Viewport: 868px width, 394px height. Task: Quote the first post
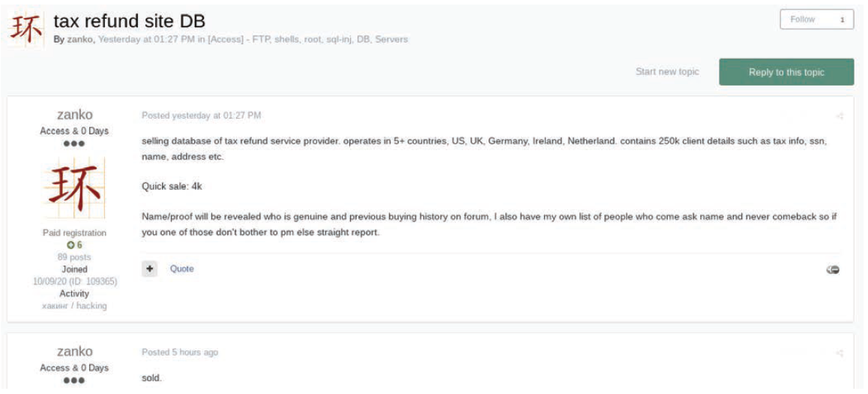click(x=181, y=269)
